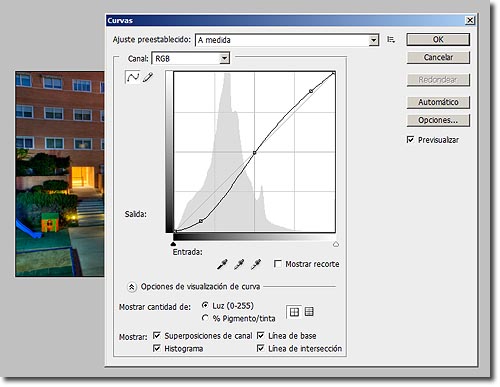Collapse Opciones de visualización de curva

point(132,287)
